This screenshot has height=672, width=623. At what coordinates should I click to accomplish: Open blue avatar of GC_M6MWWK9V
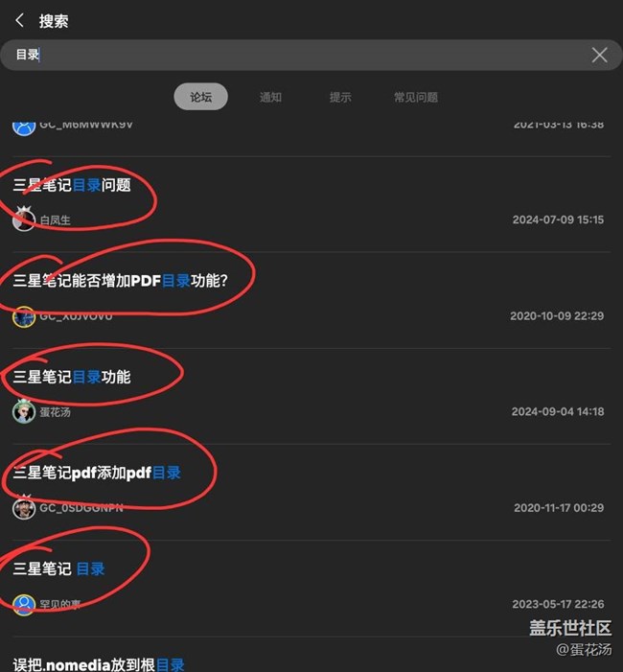coord(24,127)
